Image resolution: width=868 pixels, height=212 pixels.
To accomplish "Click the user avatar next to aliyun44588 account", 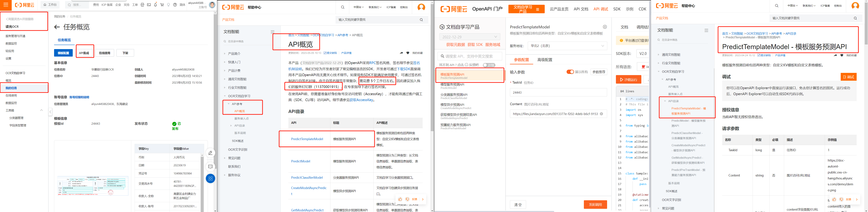I will point(212,5).
